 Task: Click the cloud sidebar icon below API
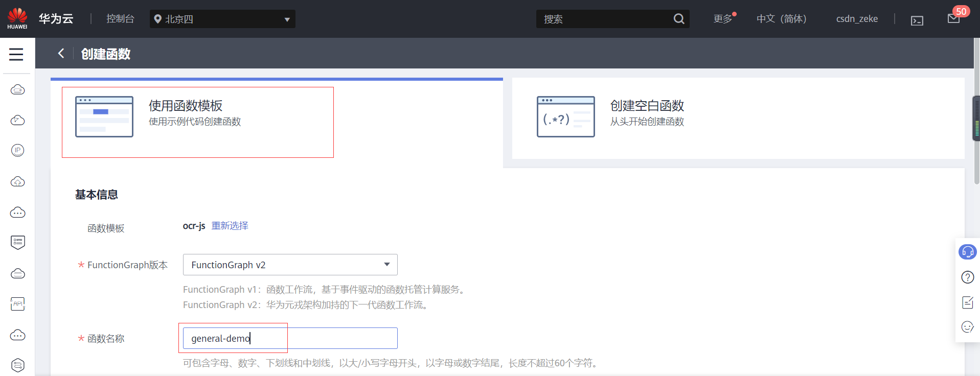[18, 335]
